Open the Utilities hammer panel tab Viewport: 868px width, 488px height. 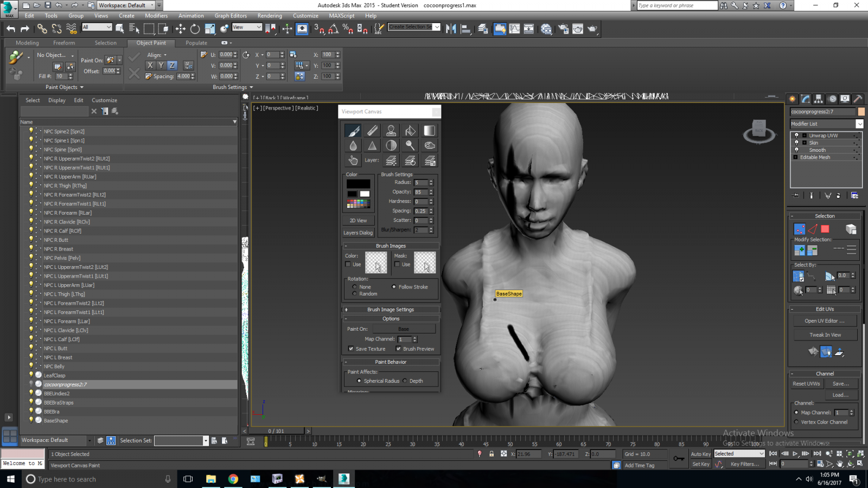(x=858, y=99)
